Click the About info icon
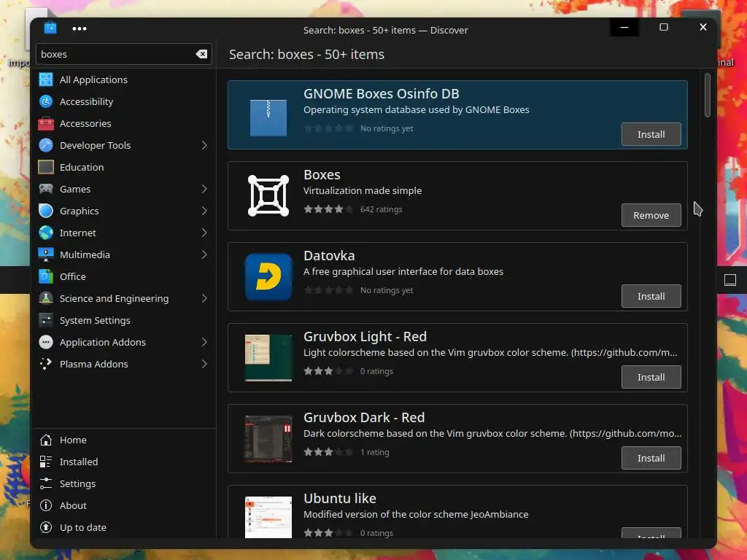This screenshot has height=560, width=747. click(x=46, y=506)
